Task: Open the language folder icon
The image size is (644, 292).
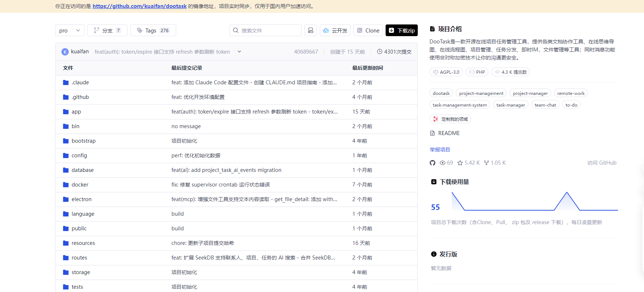Action: [x=66, y=214]
